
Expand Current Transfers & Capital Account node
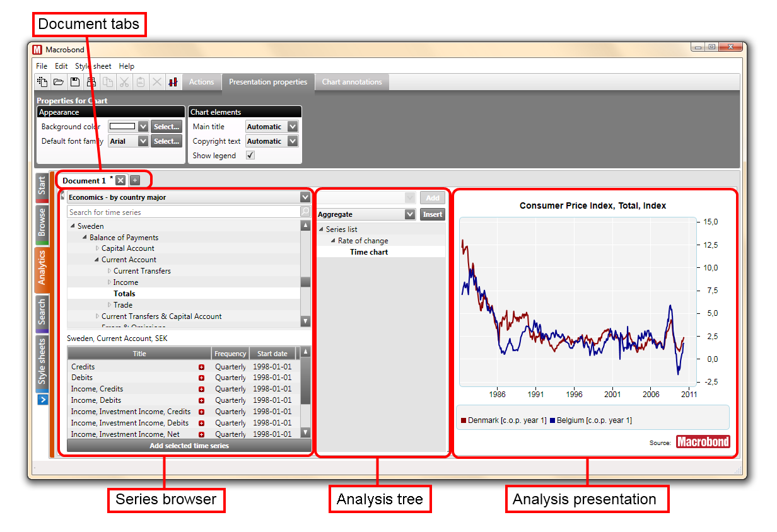pyautogui.click(x=97, y=316)
